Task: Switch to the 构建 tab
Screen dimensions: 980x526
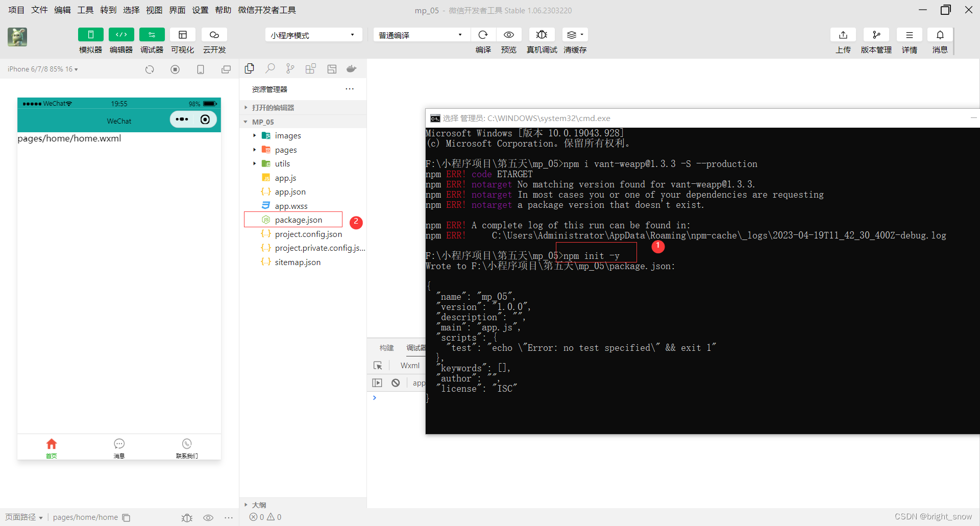Action: (386, 348)
